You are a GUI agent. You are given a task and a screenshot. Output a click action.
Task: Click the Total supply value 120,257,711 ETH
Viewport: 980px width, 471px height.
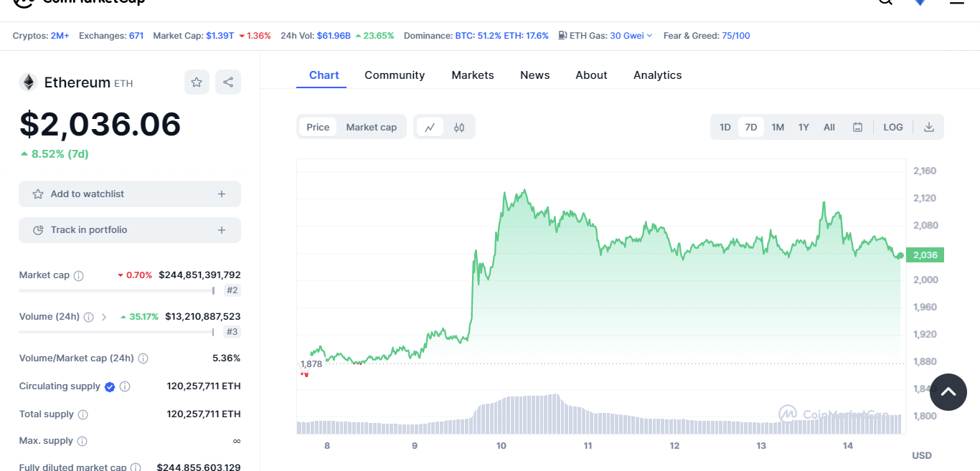coord(204,414)
